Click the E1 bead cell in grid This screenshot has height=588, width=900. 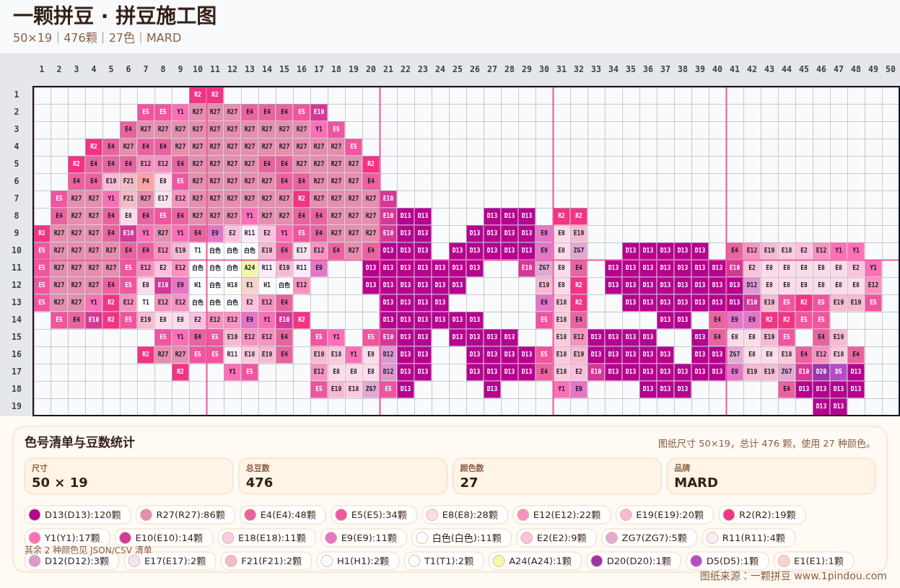click(x=250, y=285)
